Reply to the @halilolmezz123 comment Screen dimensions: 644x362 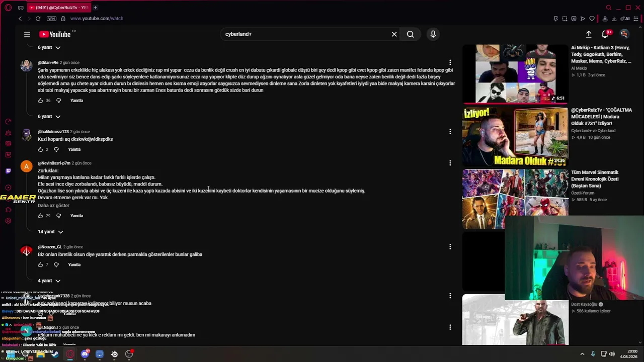coord(74,149)
